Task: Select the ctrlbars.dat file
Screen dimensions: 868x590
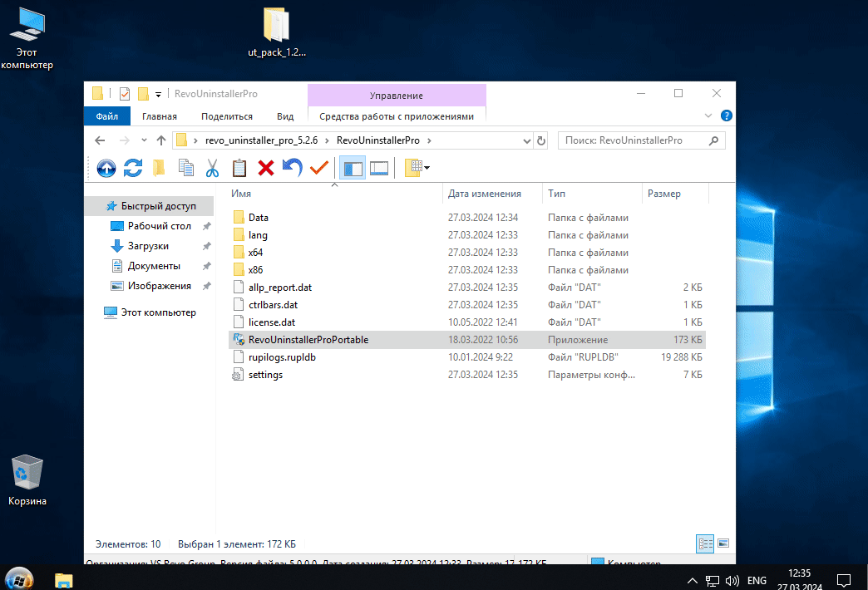Action: click(x=467, y=305)
